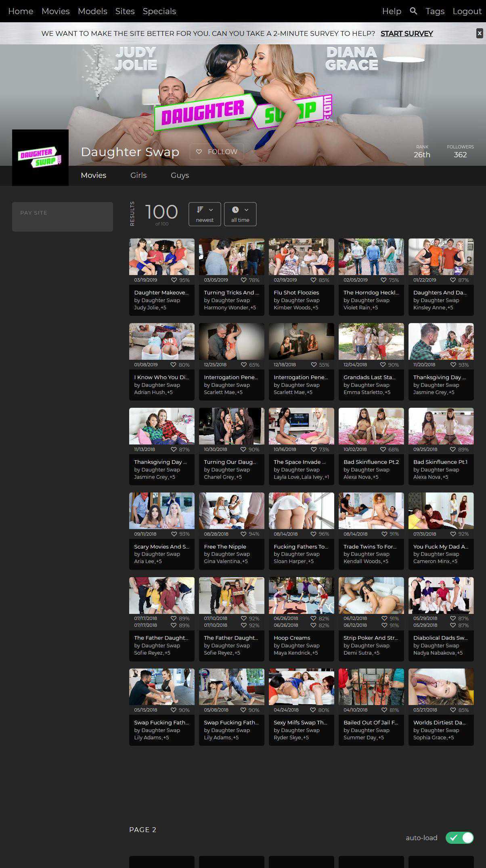Like the card dated 04/24/2018 via heart

pyautogui.click(x=313, y=710)
